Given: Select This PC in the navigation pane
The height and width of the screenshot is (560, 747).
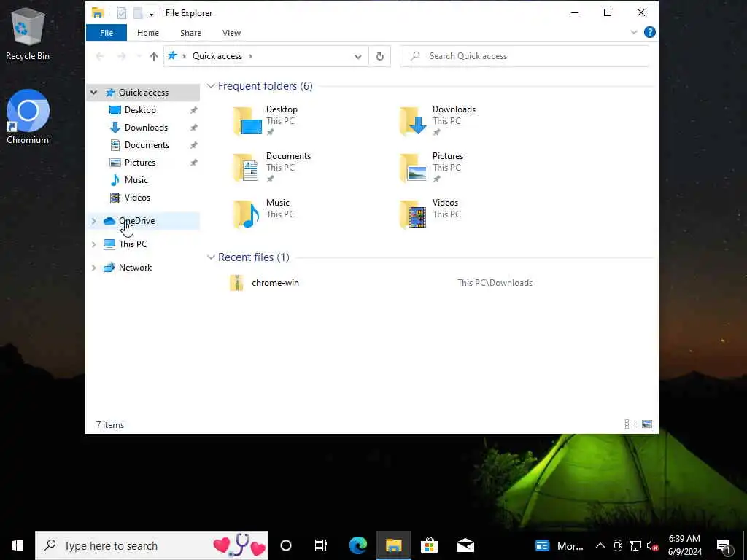Looking at the screenshot, I should 133,244.
